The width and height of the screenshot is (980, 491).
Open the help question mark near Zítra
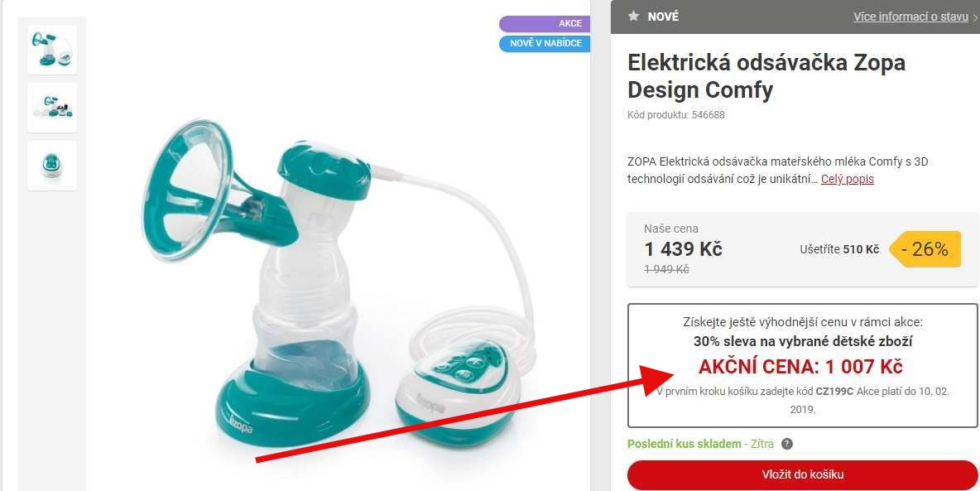pos(787,444)
